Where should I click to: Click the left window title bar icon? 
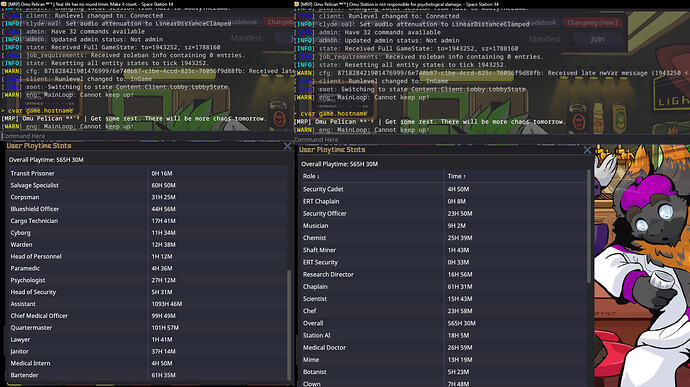pos(3,4)
